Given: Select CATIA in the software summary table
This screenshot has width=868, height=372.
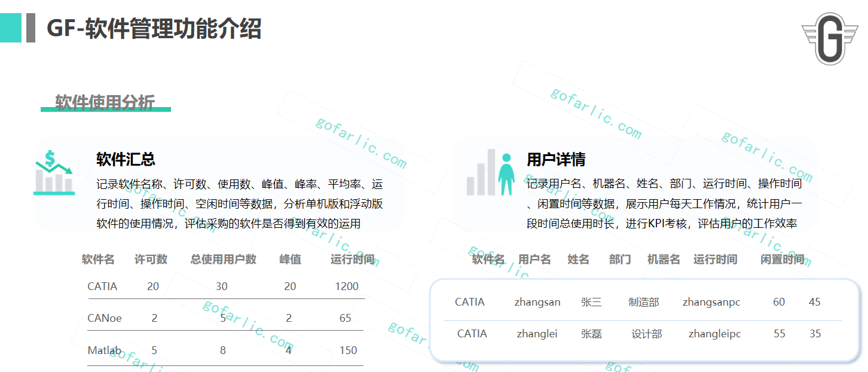Looking at the screenshot, I should [x=102, y=286].
